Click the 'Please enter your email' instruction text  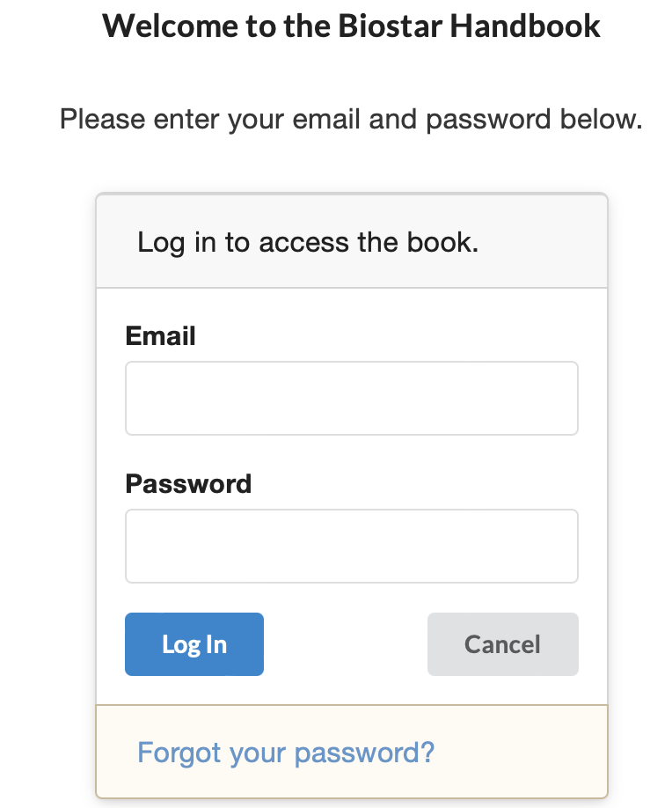[351, 118]
